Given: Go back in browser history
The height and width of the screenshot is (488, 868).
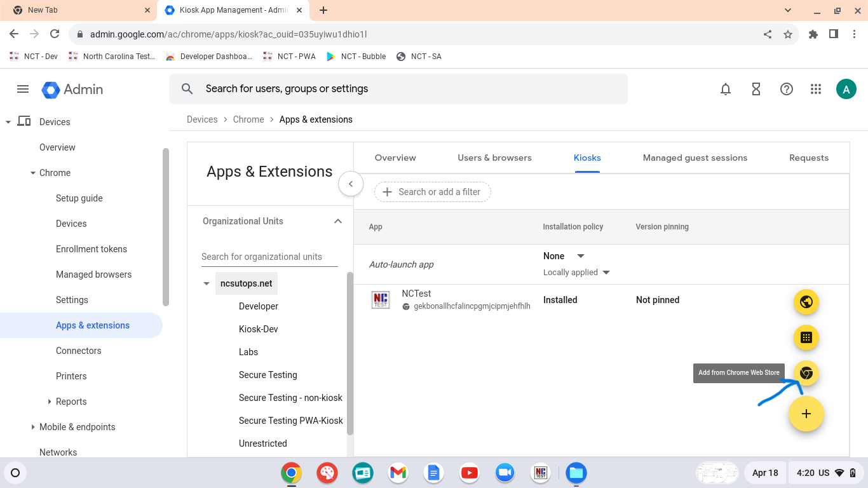Looking at the screenshot, I should 14,34.
